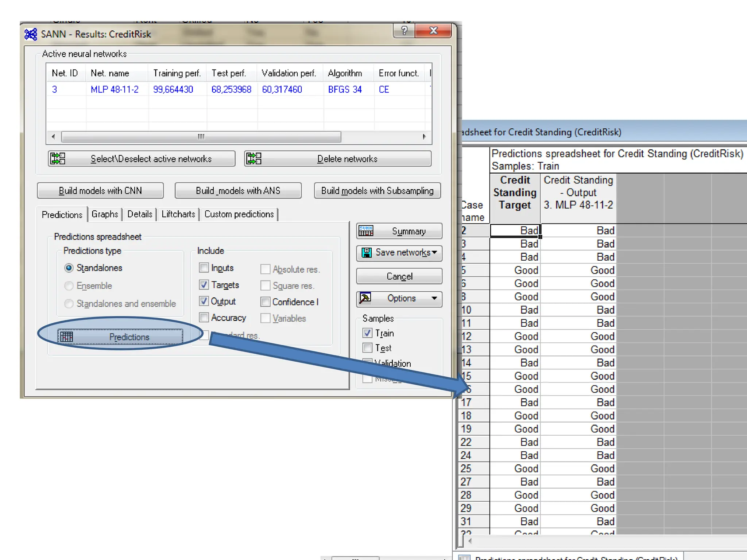The height and width of the screenshot is (560, 747).
Task: Select the MLP 48-11-2 network row
Action: [x=115, y=90]
